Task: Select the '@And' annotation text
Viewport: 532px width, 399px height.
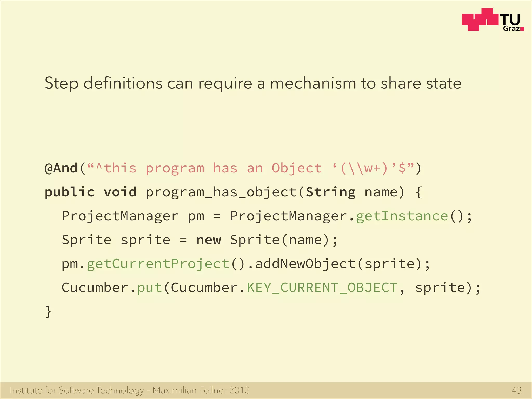Action: [x=61, y=168]
